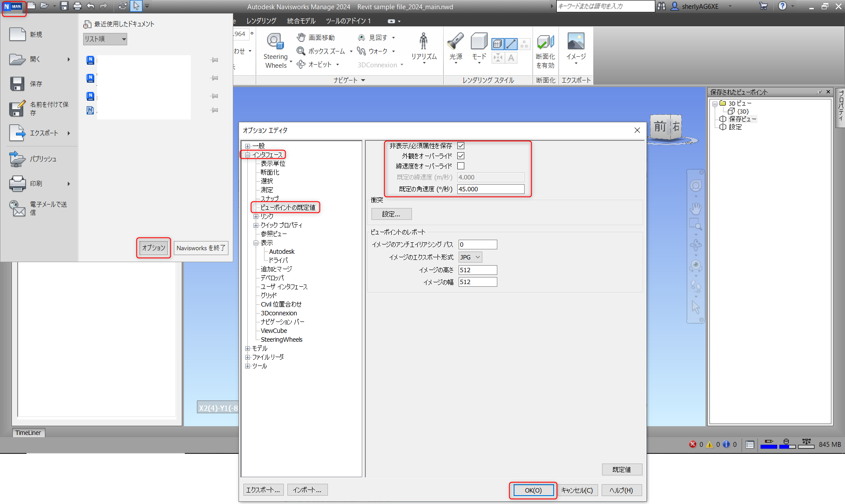
Task: Open collision 設定... dialog
Action: 391,214
